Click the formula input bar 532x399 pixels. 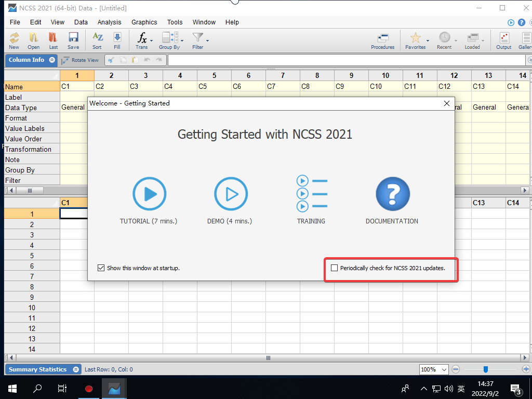point(347,60)
